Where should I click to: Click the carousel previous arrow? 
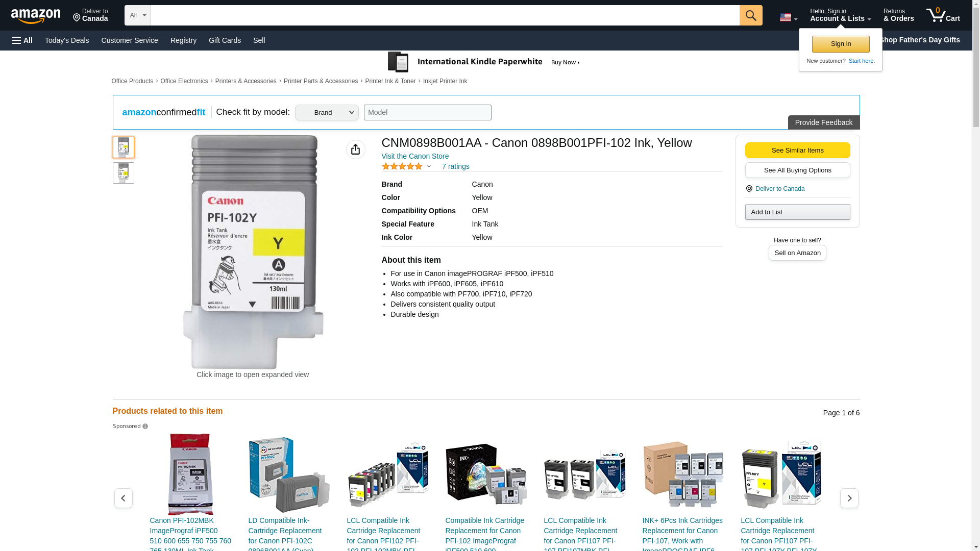pyautogui.click(x=123, y=498)
